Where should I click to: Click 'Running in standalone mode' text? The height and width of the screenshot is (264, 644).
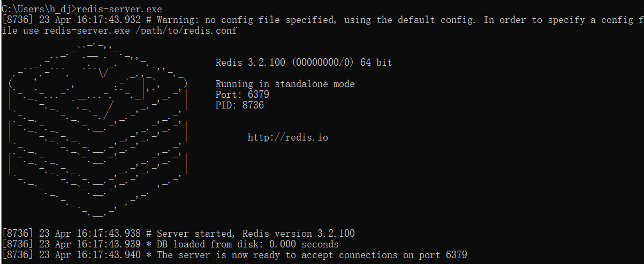[x=285, y=84]
